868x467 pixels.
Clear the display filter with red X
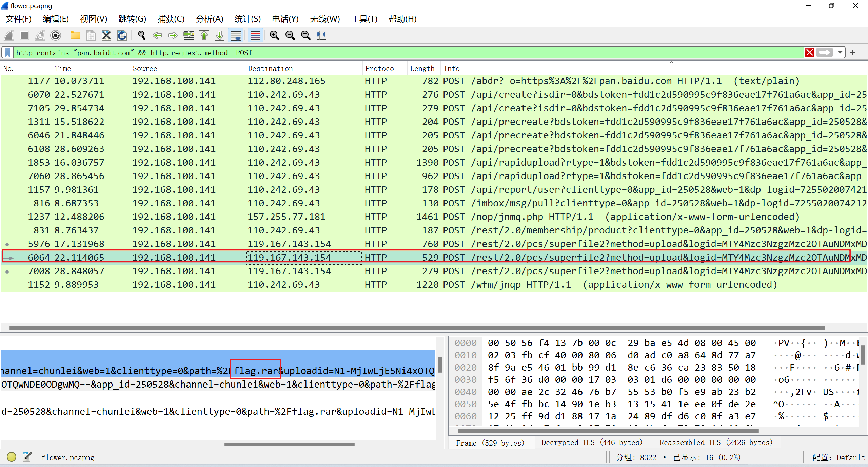pyautogui.click(x=810, y=52)
